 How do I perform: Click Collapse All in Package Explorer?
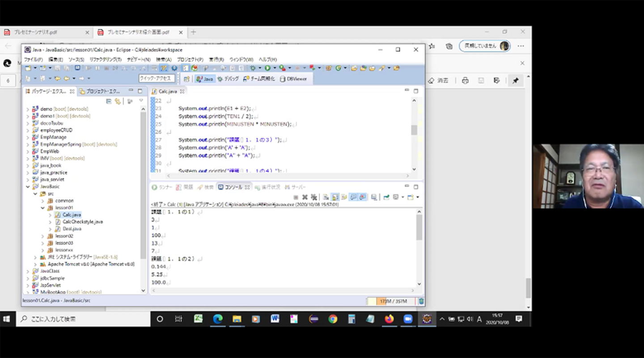109,102
